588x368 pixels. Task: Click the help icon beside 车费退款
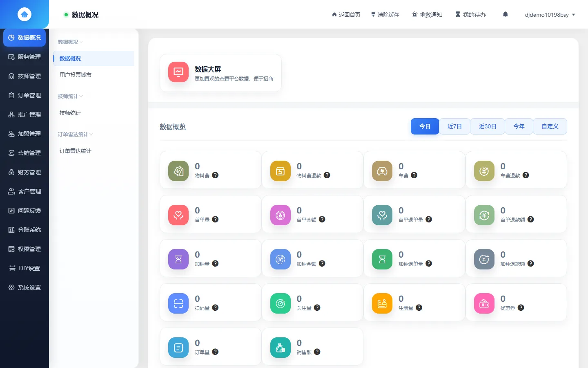click(x=526, y=175)
